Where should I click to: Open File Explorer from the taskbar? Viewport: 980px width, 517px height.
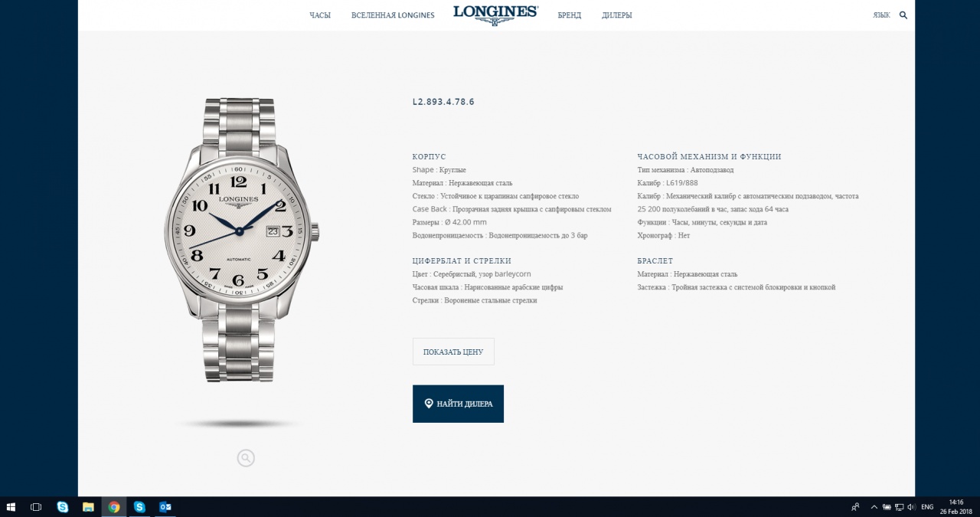88,507
